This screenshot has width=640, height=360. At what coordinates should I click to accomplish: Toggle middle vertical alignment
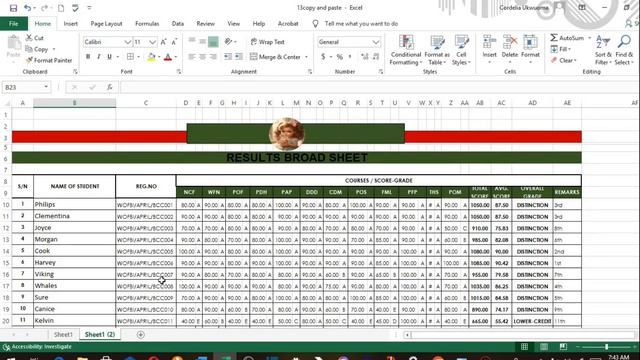coord(202,42)
